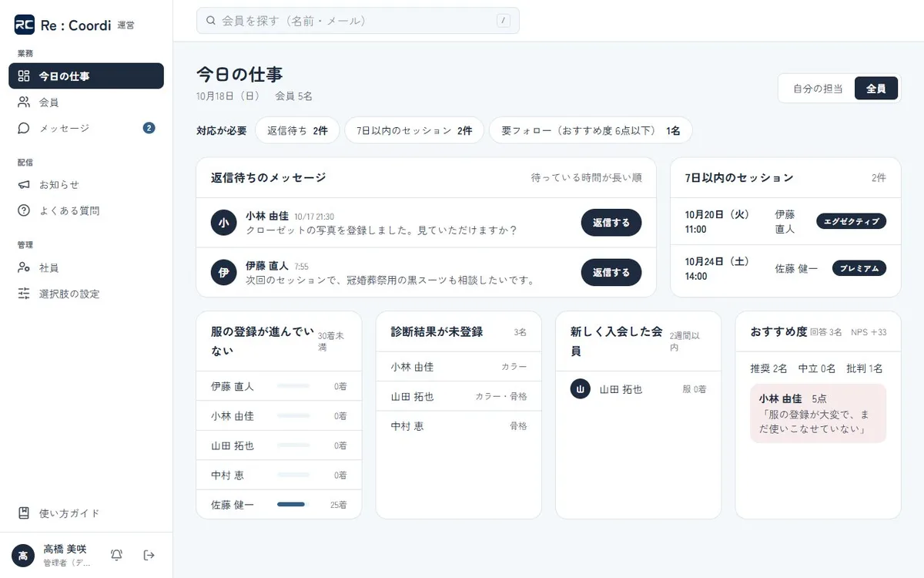The image size is (924, 578).
Task: Select 要フォロー 1名 filter chip
Action: [591, 131]
